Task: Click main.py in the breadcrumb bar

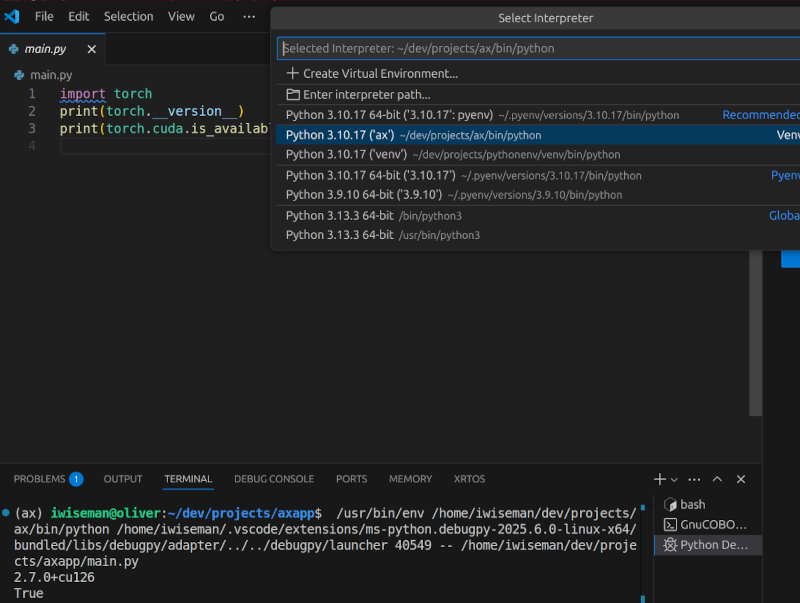Action: (51, 75)
